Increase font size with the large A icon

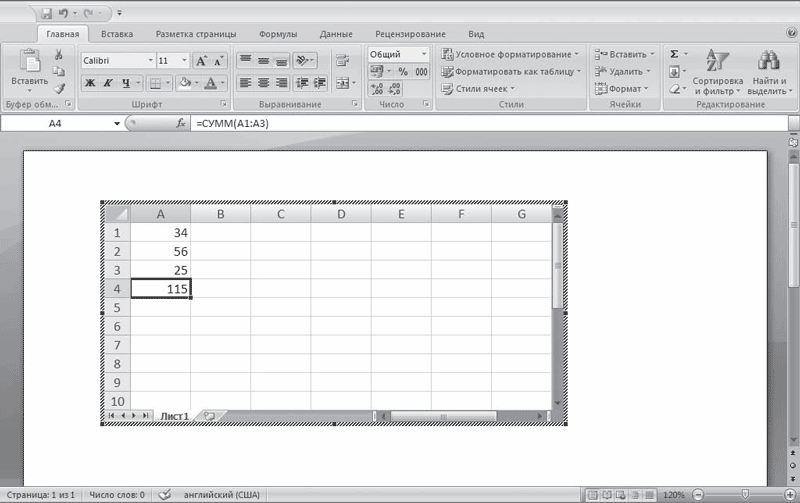point(201,61)
